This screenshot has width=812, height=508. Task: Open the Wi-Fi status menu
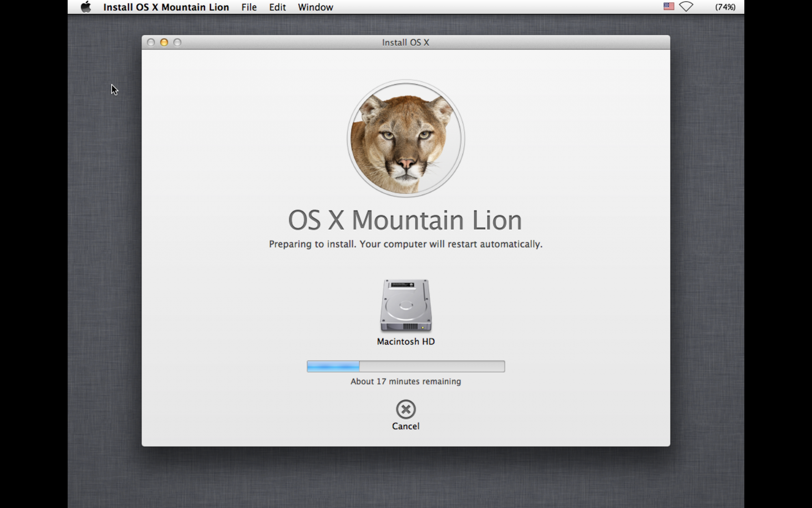[686, 7]
